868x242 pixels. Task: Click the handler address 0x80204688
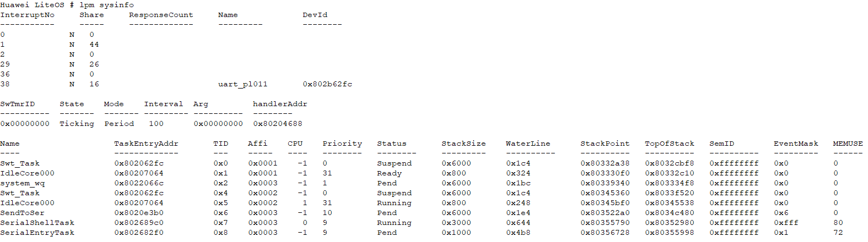[278, 124]
